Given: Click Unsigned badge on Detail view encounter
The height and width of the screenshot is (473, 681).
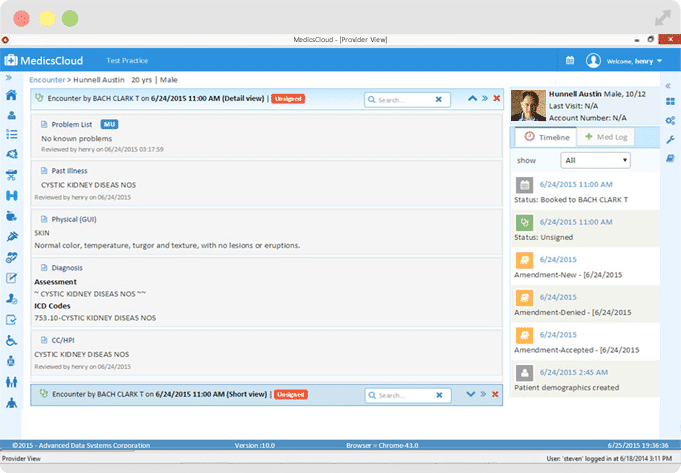Looking at the screenshot, I should [288, 99].
